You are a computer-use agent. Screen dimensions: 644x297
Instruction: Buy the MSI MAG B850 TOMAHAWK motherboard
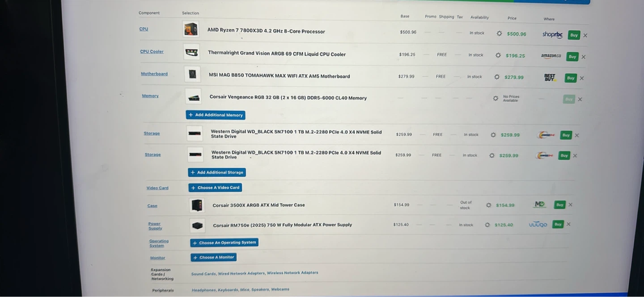[x=571, y=78]
